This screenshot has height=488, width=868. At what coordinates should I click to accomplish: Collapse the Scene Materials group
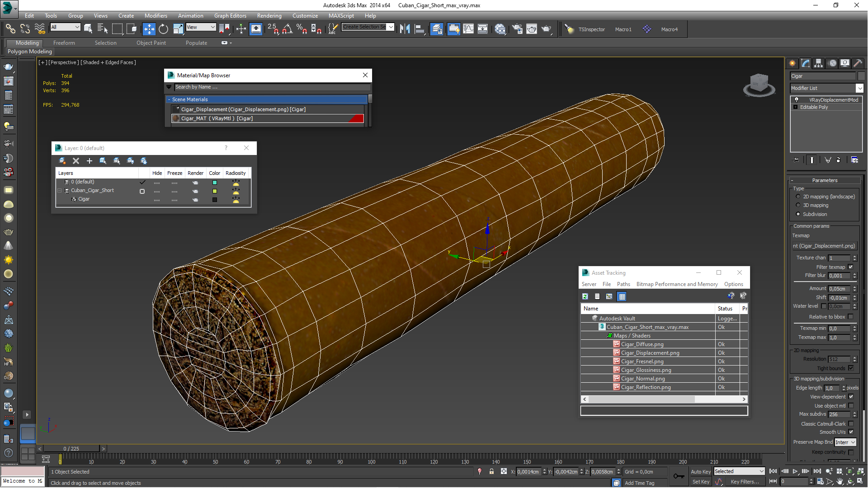[x=169, y=99]
